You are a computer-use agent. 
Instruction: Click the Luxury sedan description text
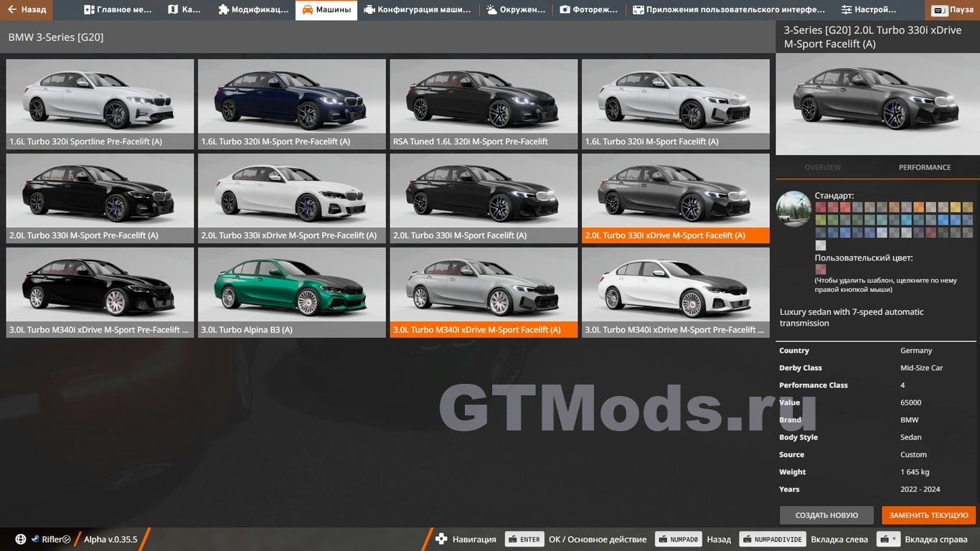pos(852,317)
